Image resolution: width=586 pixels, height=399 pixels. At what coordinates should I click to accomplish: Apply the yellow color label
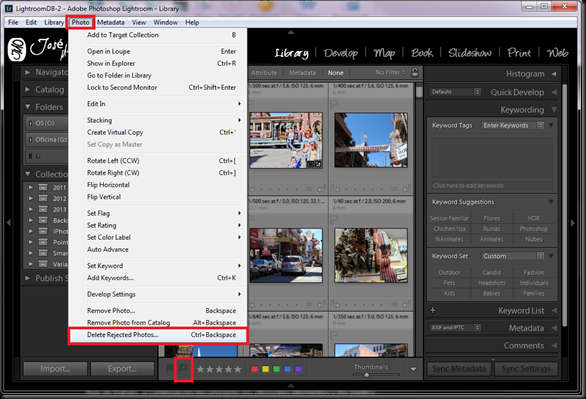coord(265,369)
